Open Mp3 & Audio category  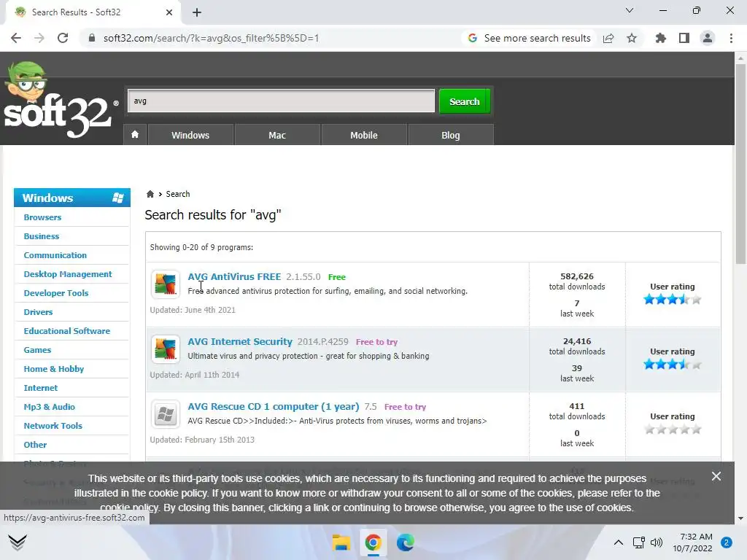49,407
